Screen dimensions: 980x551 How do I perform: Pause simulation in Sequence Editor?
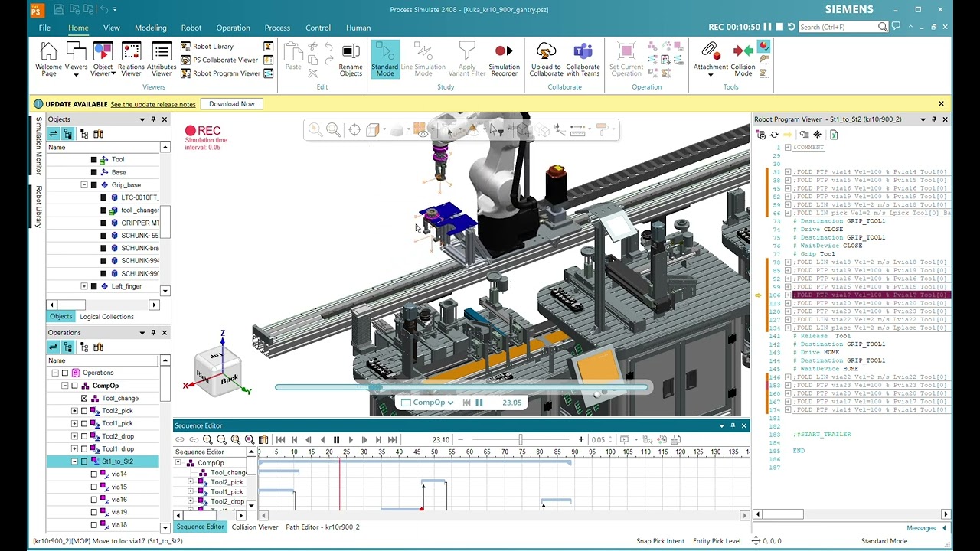[x=336, y=440]
